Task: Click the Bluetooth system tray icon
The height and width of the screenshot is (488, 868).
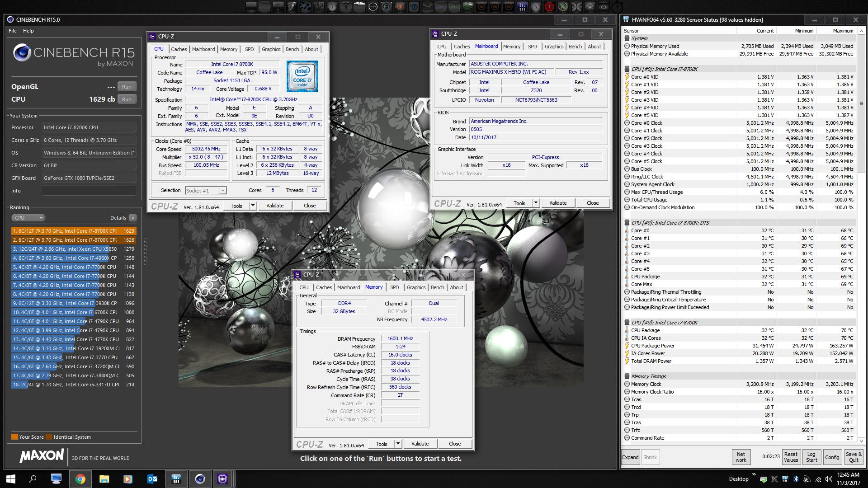Action: pos(796,479)
